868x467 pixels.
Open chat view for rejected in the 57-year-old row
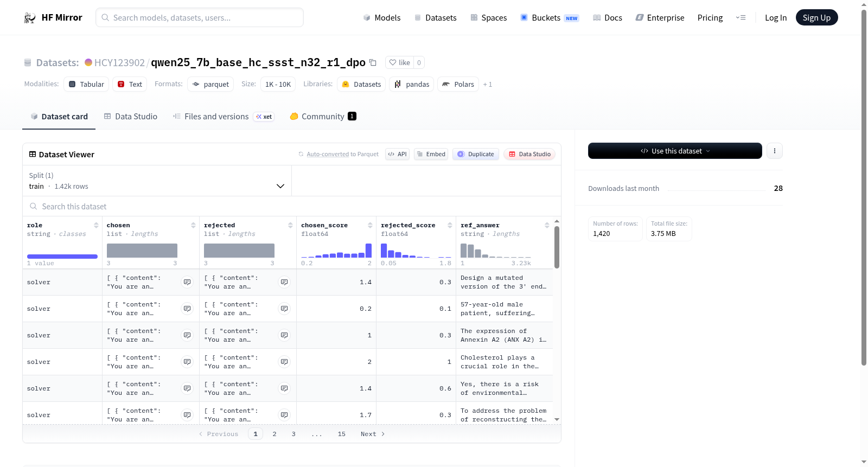tap(284, 309)
